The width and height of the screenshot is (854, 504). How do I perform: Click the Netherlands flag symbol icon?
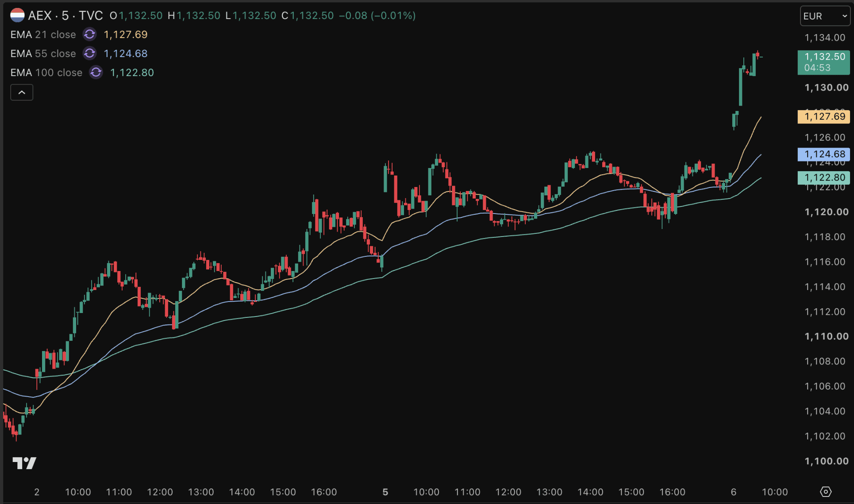17,15
